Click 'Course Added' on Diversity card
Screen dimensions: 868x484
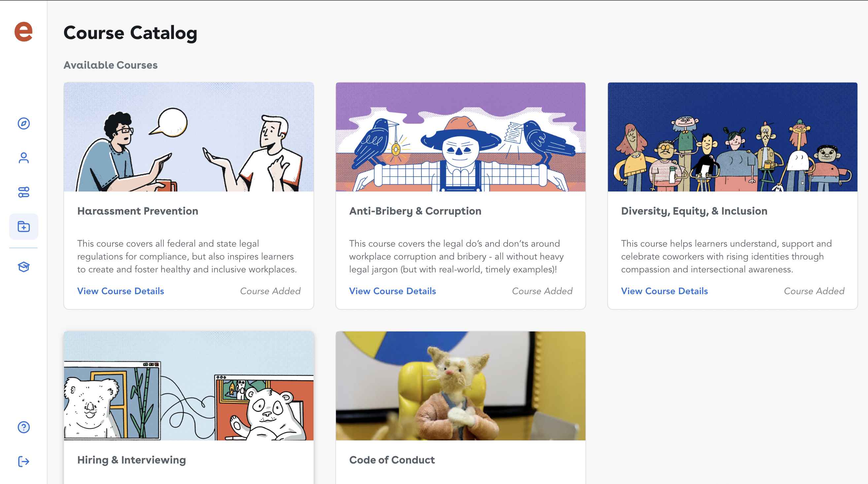pos(814,291)
